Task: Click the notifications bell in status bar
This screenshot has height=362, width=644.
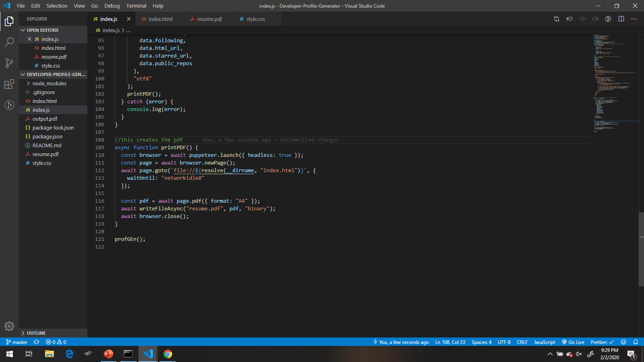Action: pos(636,342)
